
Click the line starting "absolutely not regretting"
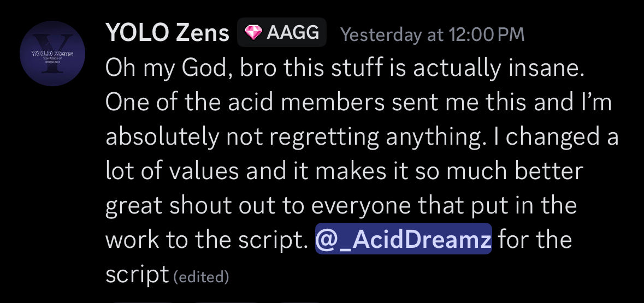coord(361,137)
